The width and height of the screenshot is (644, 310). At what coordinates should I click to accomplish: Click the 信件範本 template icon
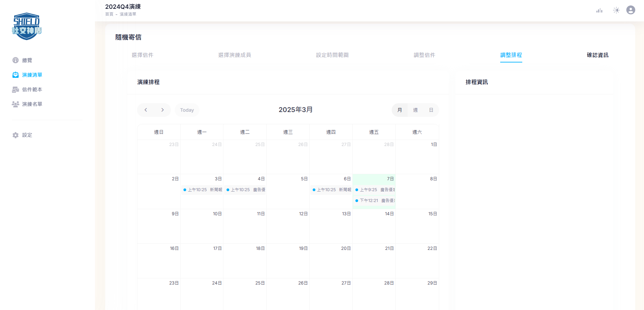pyautogui.click(x=16, y=89)
